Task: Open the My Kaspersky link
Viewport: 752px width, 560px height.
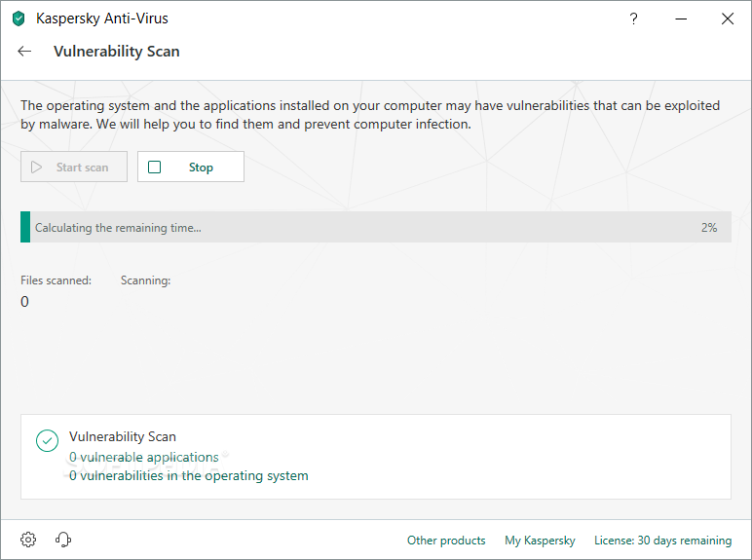Action: [x=540, y=541]
